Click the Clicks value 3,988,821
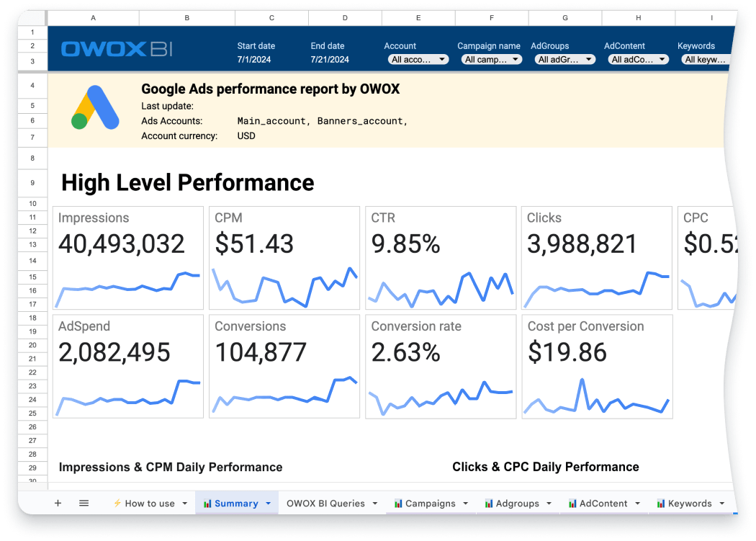 [582, 243]
